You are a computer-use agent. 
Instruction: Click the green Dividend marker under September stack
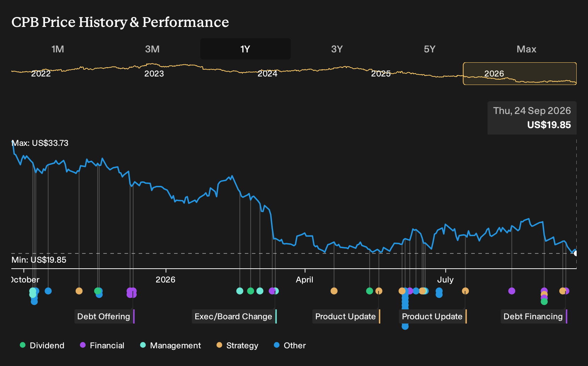click(x=544, y=302)
